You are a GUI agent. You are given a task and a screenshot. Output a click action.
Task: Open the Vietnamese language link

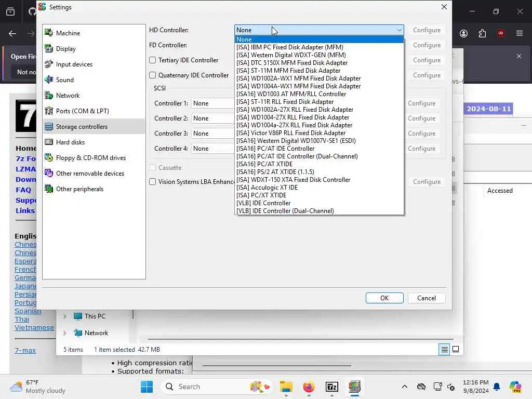pyautogui.click(x=34, y=327)
